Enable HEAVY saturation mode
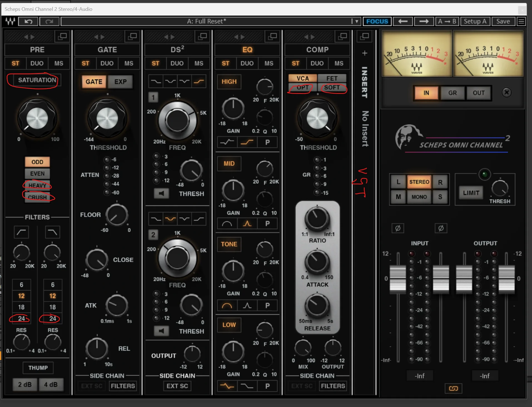This screenshot has height=407, width=532. point(37,185)
